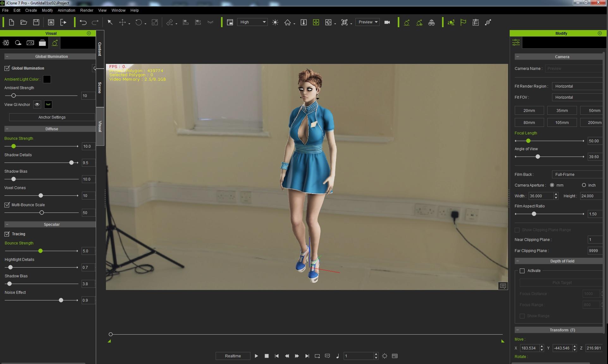Open the High quality dropdown

pos(252,22)
